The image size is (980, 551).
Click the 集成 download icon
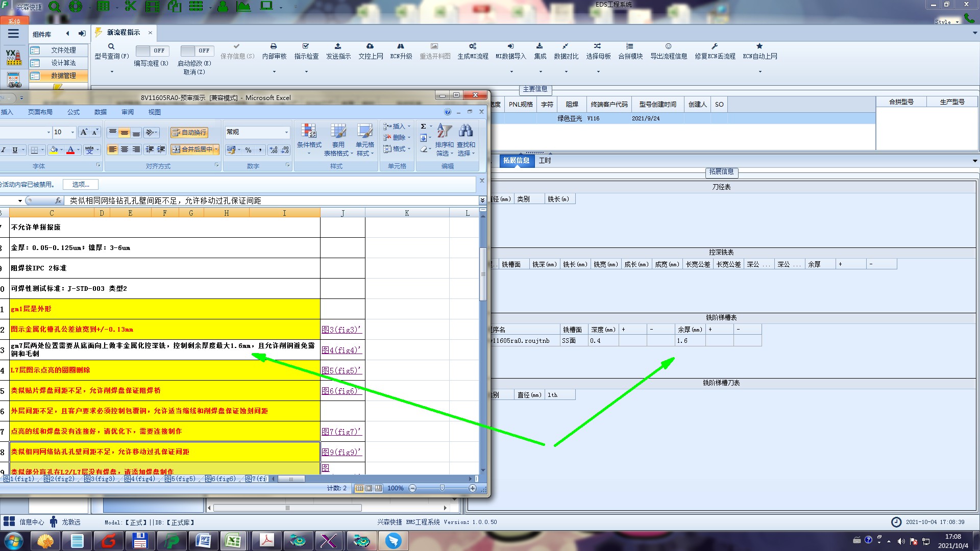click(540, 46)
